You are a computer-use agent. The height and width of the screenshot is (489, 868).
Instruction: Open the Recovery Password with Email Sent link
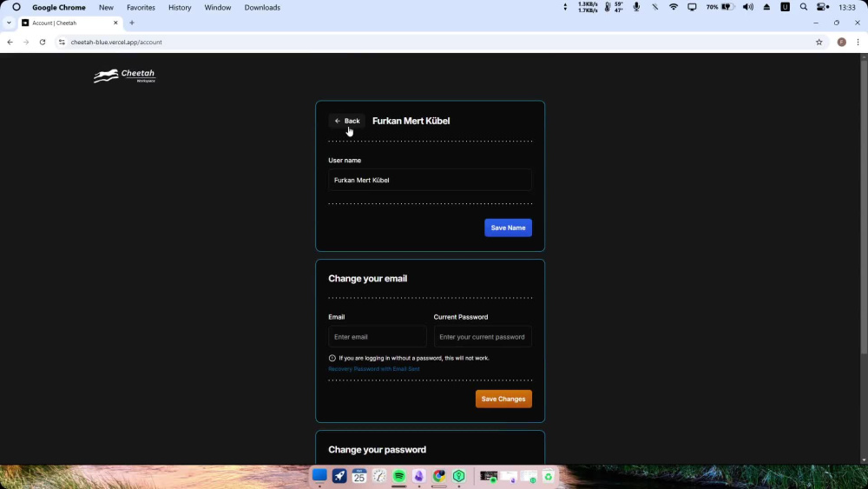373,369
